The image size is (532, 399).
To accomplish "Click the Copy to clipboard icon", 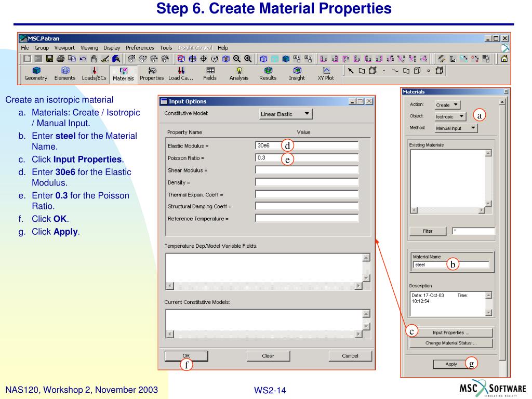I will click(x=72, y=59).
